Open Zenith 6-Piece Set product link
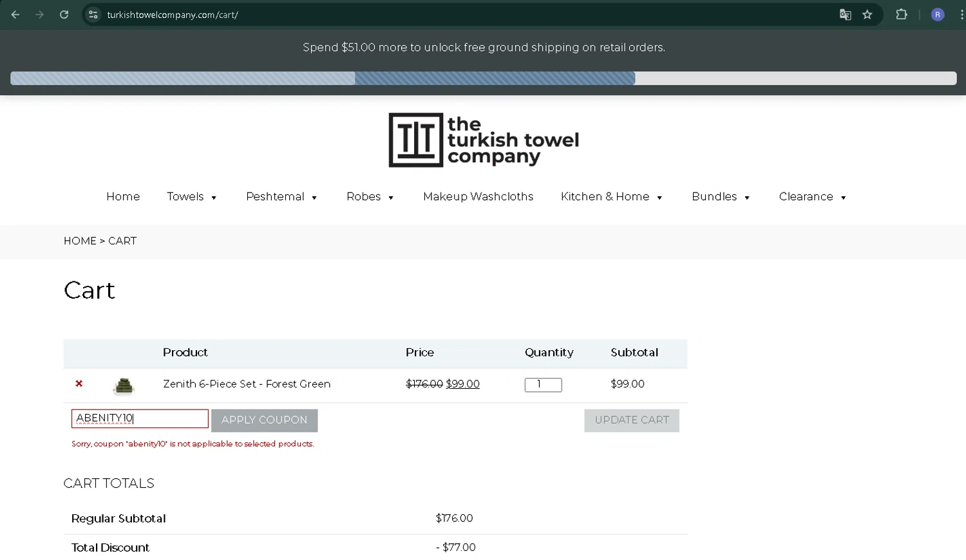 (247, 384)
